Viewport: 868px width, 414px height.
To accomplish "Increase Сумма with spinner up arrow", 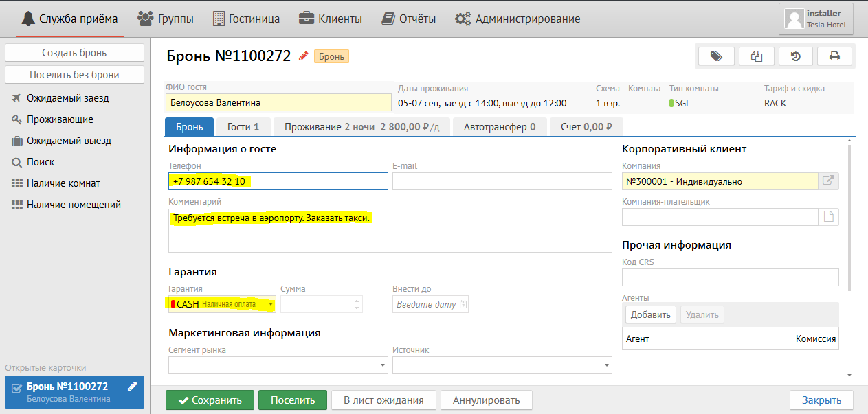I will [x=356, y=301].
